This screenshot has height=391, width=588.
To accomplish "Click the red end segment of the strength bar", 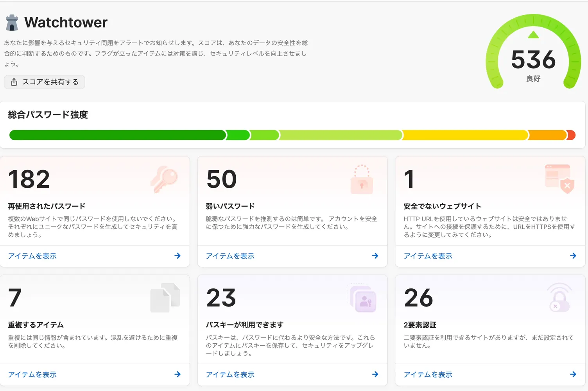I will (572, 135).
